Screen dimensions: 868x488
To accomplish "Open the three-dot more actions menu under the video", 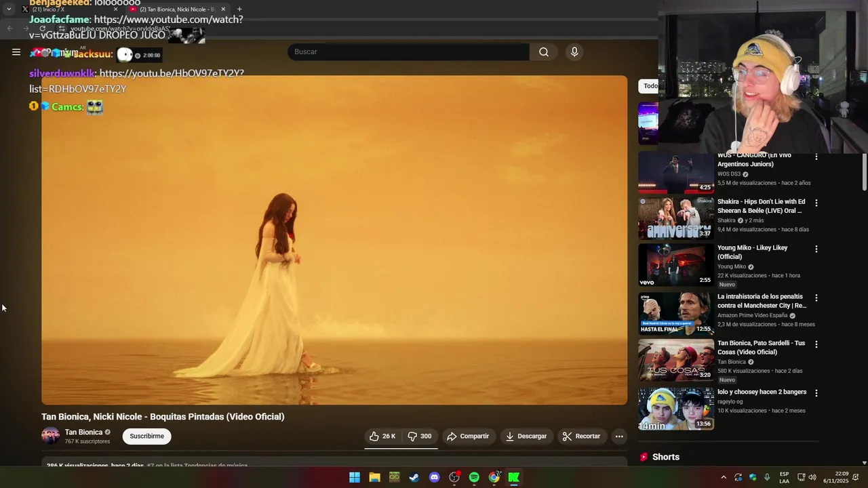I will point(619,436).
